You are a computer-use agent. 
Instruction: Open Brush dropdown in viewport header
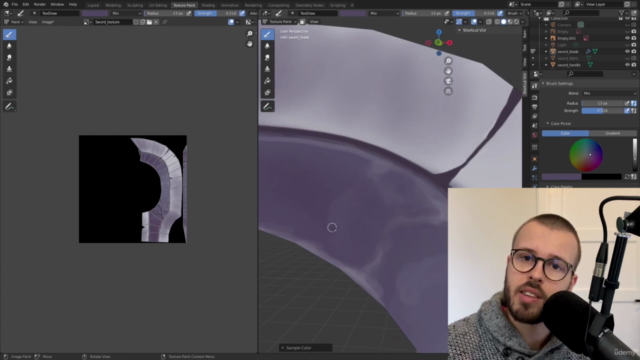click(514, 13)
